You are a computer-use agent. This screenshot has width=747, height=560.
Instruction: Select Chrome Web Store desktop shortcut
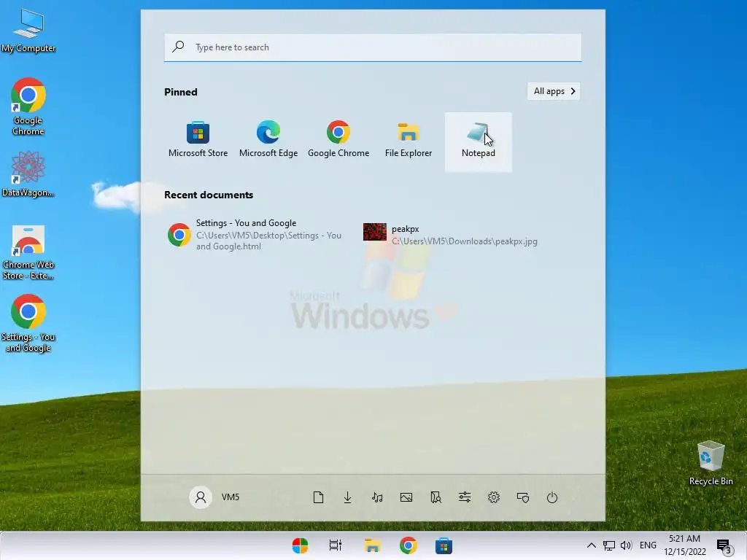28,252
